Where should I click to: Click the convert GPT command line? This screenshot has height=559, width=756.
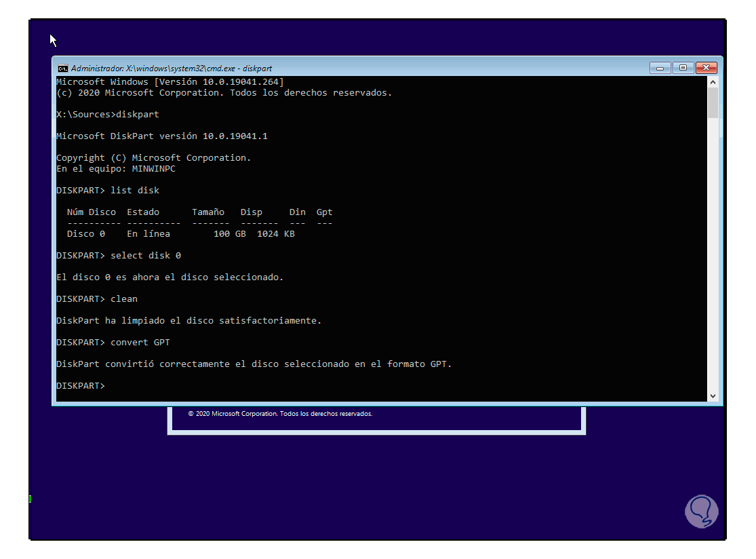(140, 342)
